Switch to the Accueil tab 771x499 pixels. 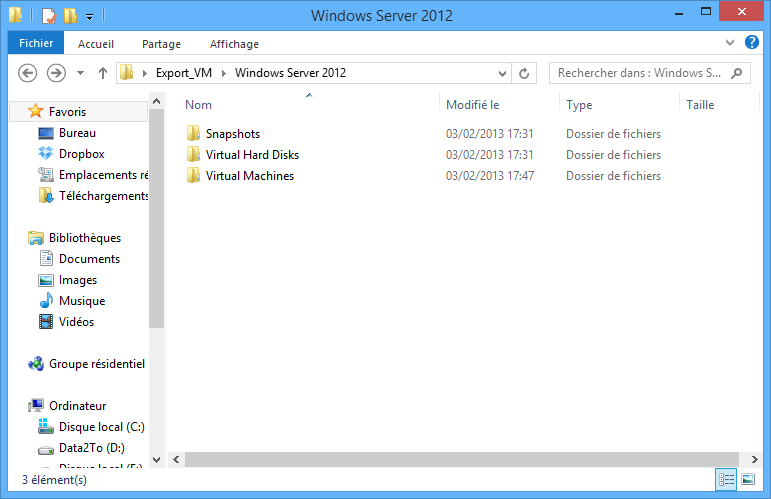(96, 44)
